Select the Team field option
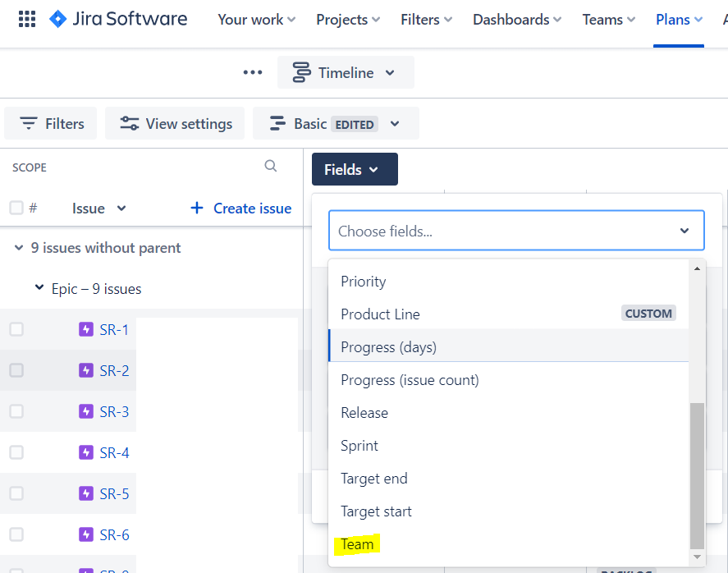728x573 pixels. 508,544
